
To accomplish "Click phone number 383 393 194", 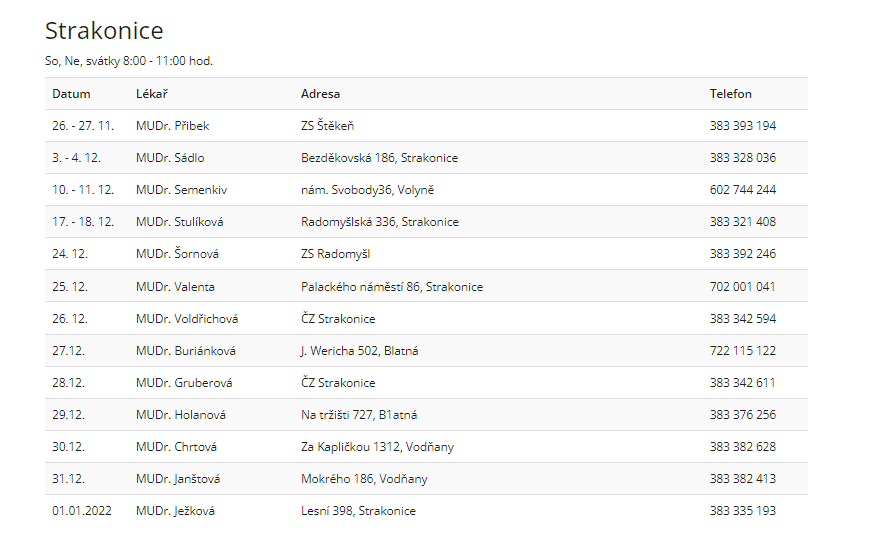I will [743, 126].
